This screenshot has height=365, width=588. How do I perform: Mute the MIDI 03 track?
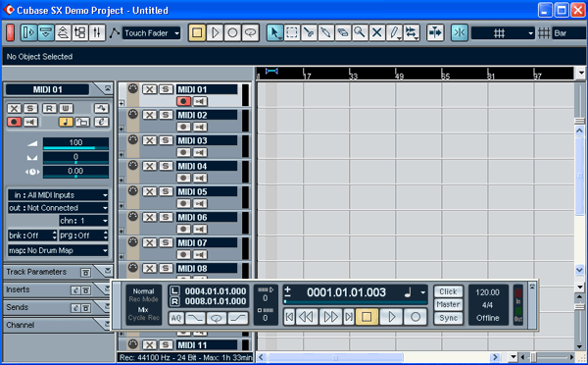[x=150, y=140]
